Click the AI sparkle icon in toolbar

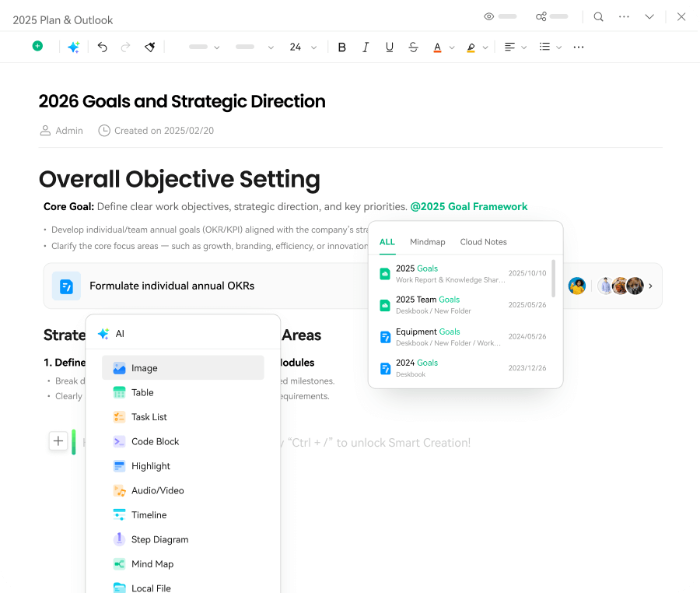click(73, 47)
